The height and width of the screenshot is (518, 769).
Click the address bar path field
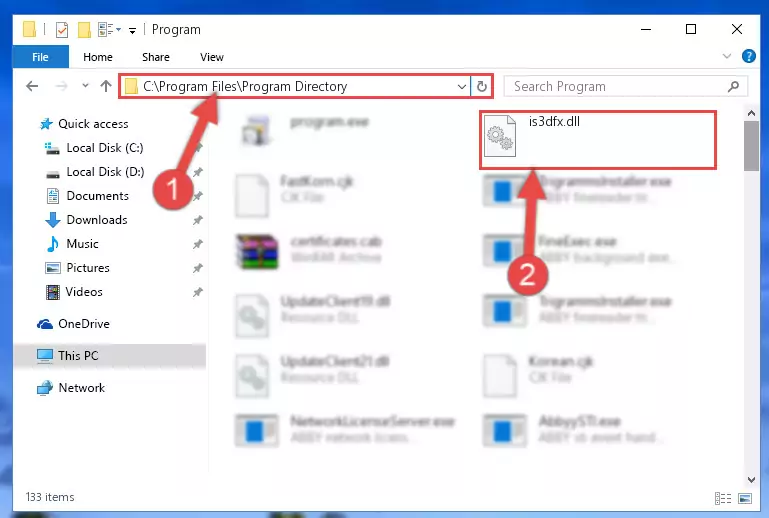294,86
